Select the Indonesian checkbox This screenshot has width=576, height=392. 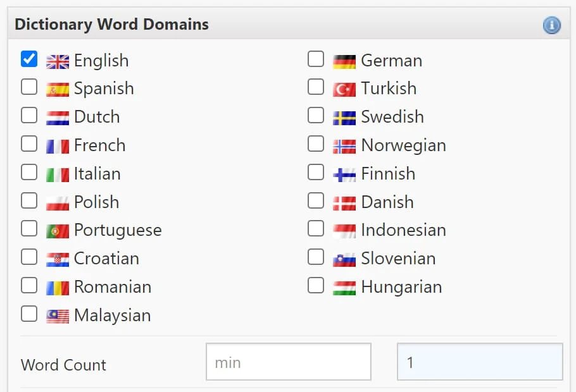[x=316, y=229]
